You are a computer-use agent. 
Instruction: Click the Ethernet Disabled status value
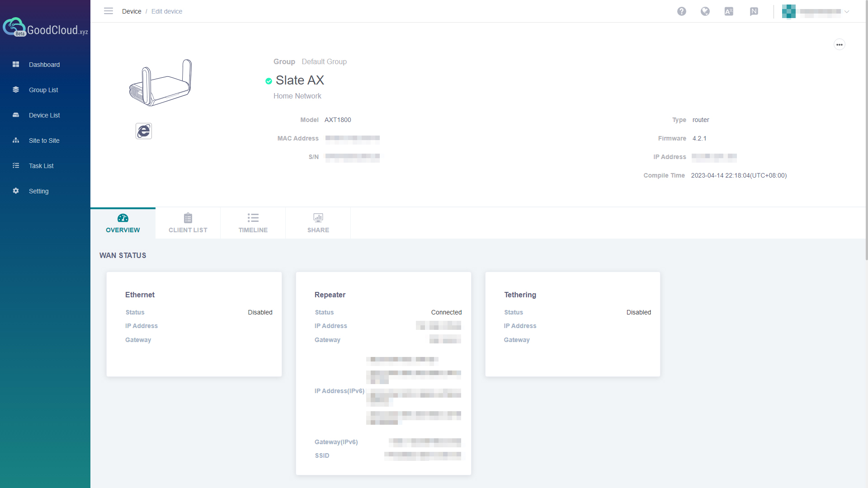260,312
